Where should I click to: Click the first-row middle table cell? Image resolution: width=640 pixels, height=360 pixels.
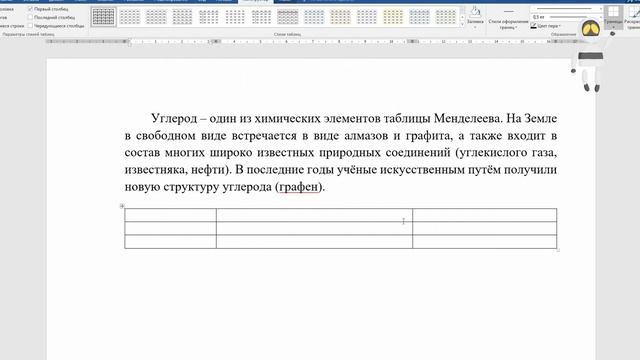(x=314, y=215)
